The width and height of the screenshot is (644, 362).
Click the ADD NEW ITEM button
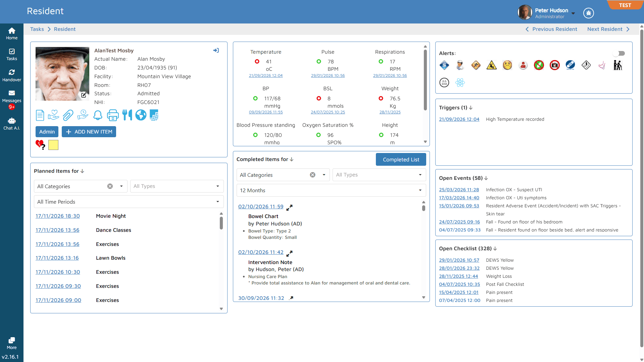pos(89,132)
